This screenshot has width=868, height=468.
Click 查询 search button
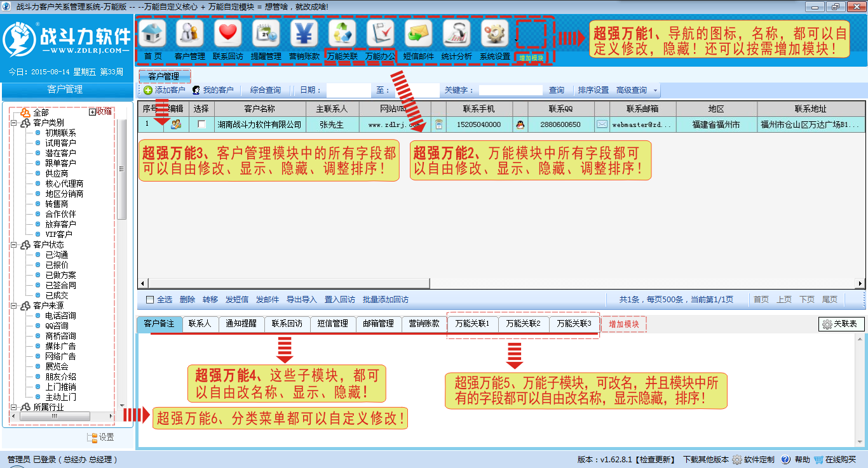[x=557, y=90]
